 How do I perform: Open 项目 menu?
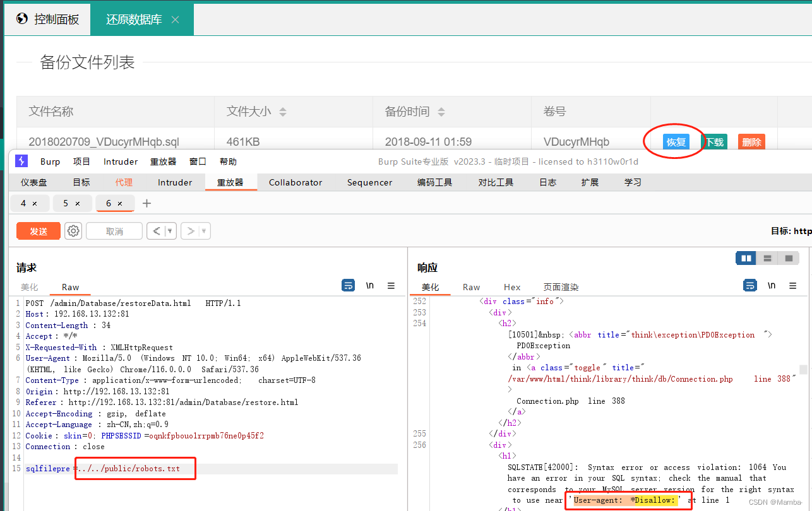(x=81, y=162)
